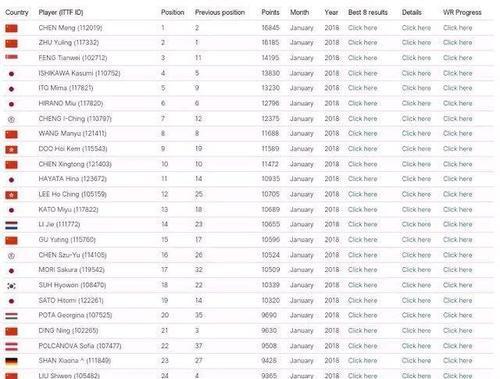Click the Player (ITTF ID) column header

[61, 12]
